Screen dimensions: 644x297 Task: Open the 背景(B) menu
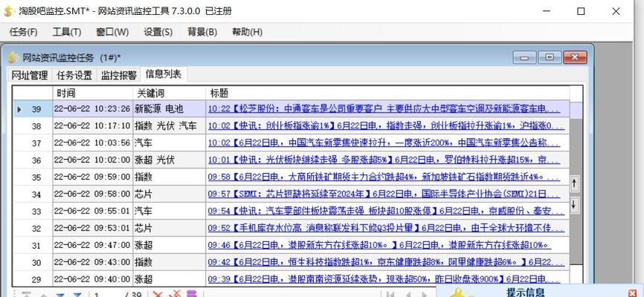pos(202,32)
